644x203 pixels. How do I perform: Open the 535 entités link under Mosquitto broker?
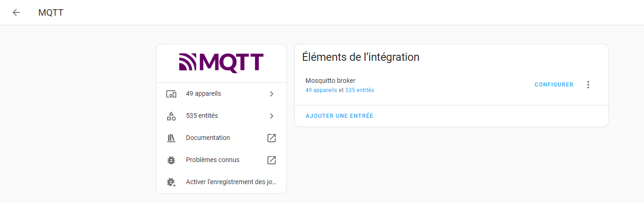pos(360,90)
